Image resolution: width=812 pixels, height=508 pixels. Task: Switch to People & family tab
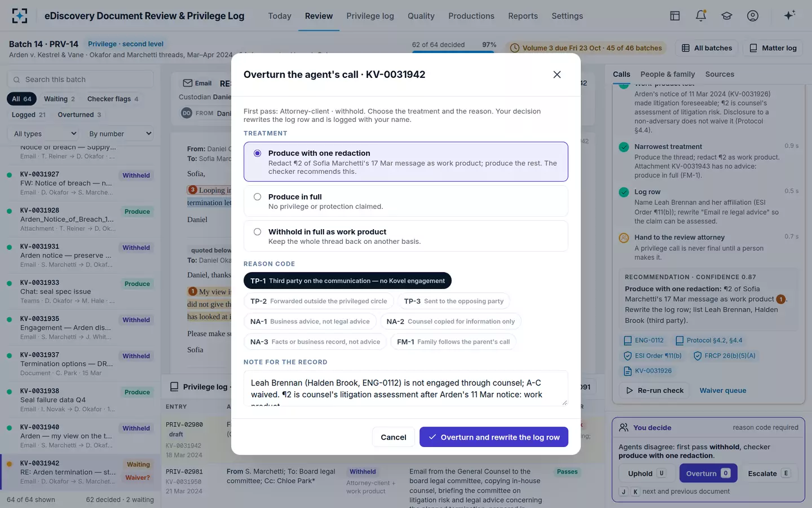tap(668, 74)
